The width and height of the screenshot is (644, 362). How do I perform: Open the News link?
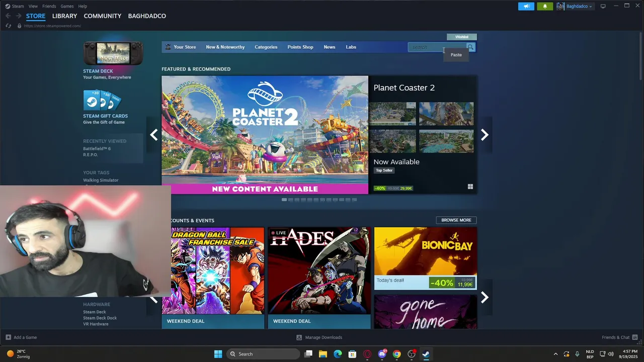[330, 47]
